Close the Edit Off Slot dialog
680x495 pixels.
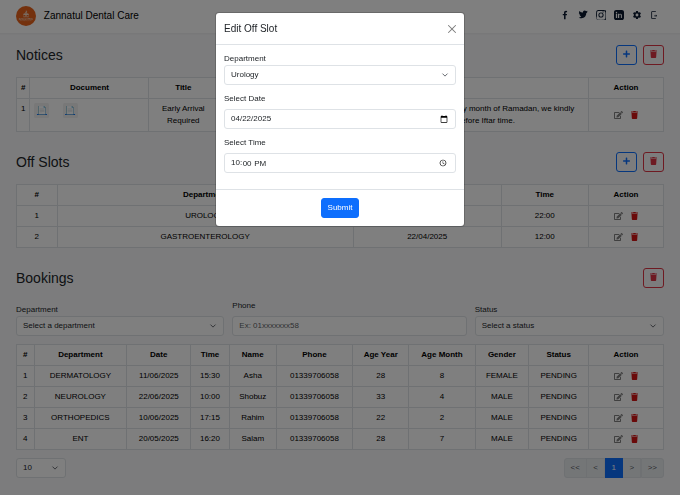451,29
